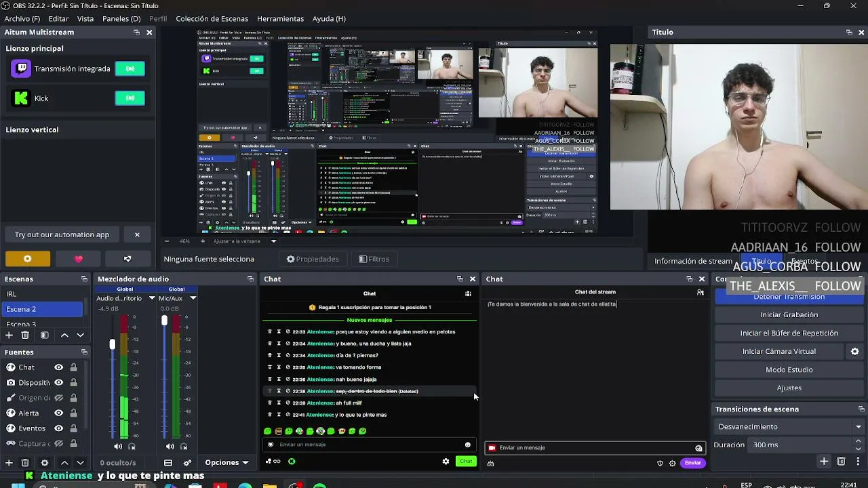Delete the selected scene with trash icon
The width and height of the screenshot is (868, 488).
(25, 335)
